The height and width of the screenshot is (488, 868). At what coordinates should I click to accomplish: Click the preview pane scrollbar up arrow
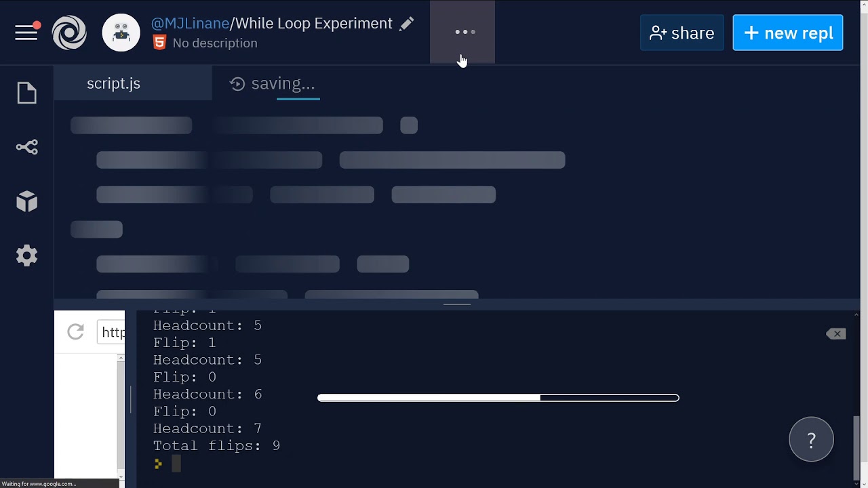click(121, 357)
